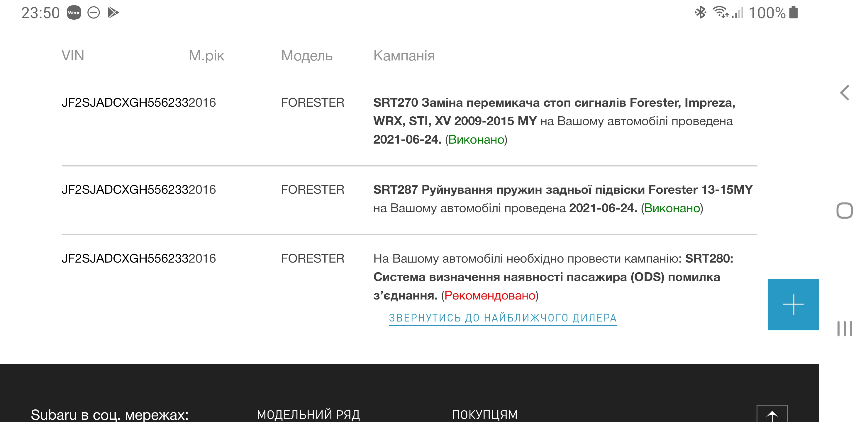Image resolution: width=868 pixels, height=422 pixels.
Task: Open the 'Покупцям' footer menu
Action: pyautogui.click(x=484, y=414)
